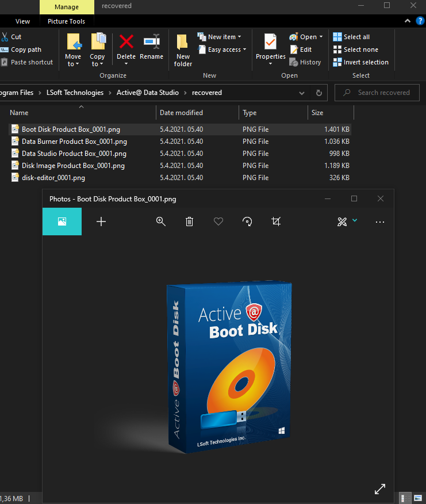The height and width of the screenshot is (504, 426).
Task: Click the LSoft Technologies breadcrumb
Action: pos(75,93)
